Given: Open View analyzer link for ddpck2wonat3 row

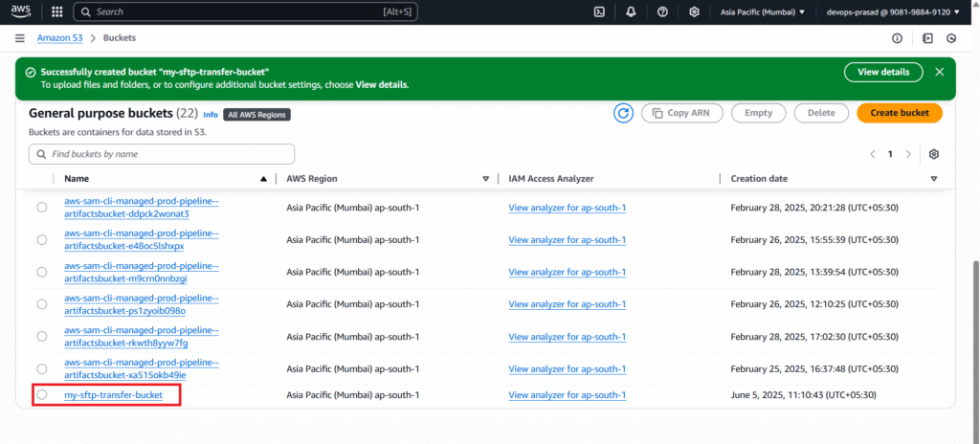Looking at the screenshot, I should [567, 208].
